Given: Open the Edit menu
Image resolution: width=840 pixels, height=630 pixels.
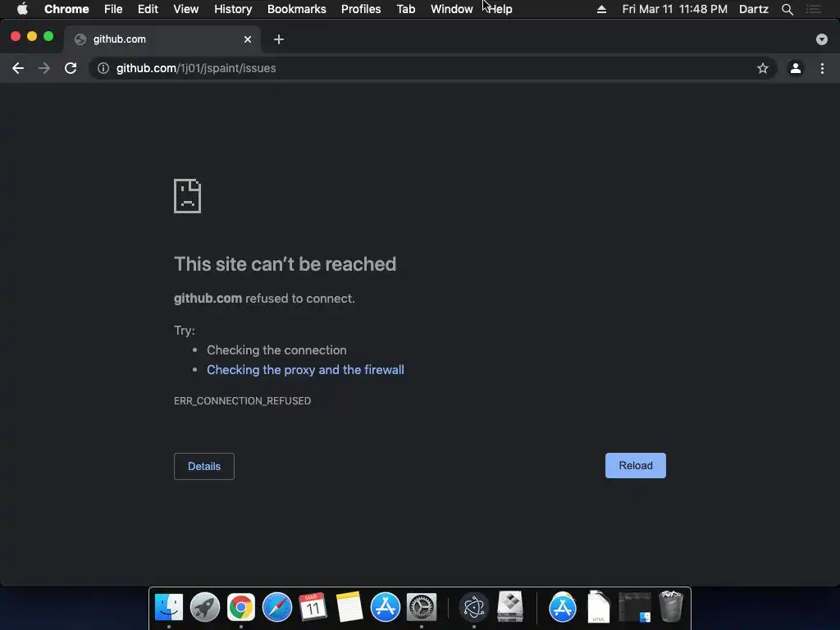Looking at the screenshot, I should [148, 9].
